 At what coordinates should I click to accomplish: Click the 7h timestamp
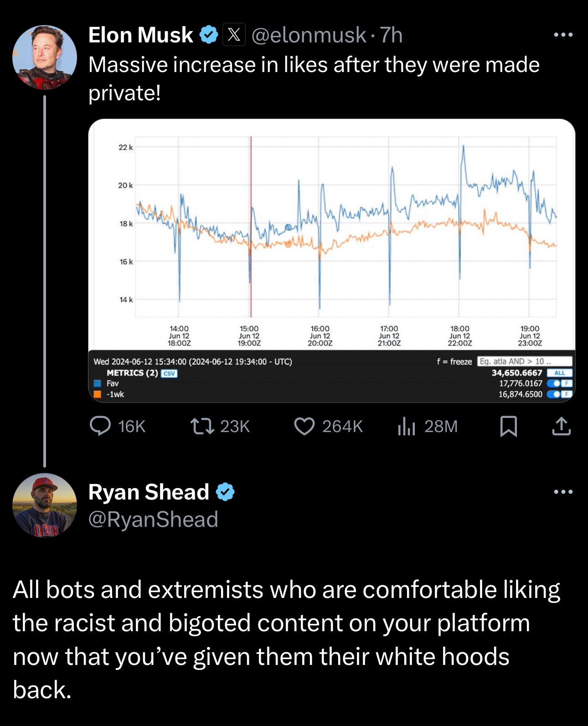pos(392,35)
